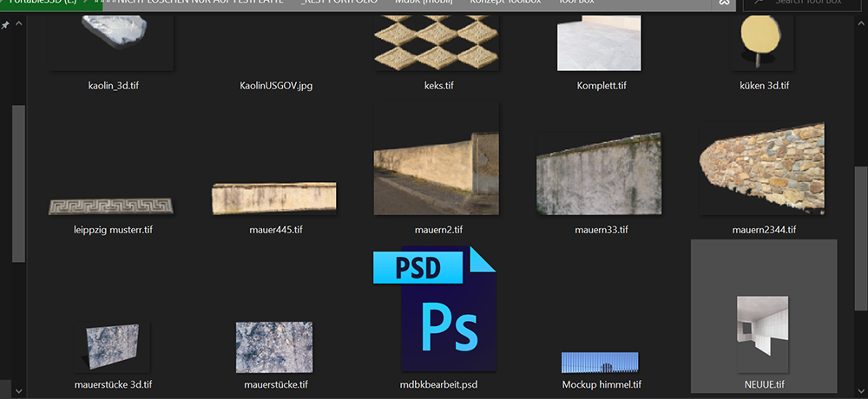Select the mauer445.tif wall image
The width and height of the screenshot is (868, 399).
tap(275, 198)
